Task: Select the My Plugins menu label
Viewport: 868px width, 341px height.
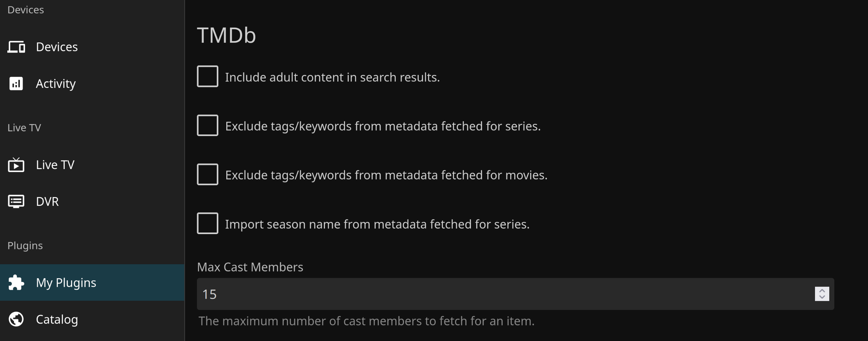Action: 66,282
